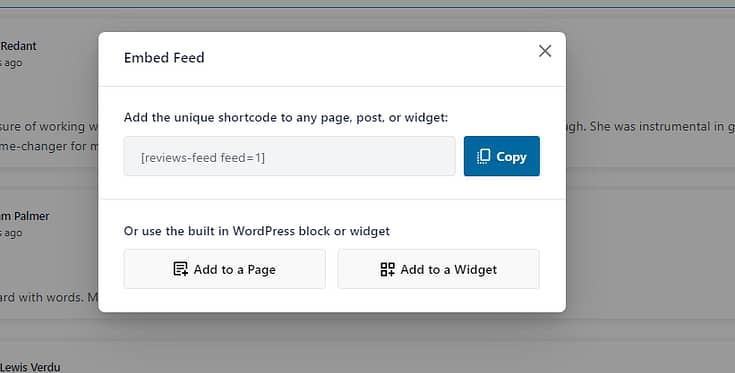Select the Lewis Verdu reviewer name
Image resolution: width=735 pixels, height=373 pixels.
pyautogui.click(x=30, y=367)
